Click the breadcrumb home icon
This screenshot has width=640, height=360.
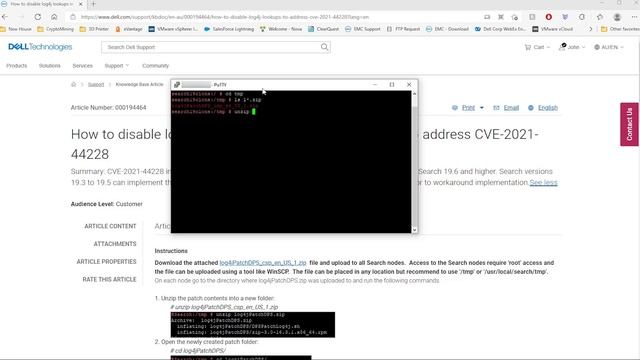(73, 84)
